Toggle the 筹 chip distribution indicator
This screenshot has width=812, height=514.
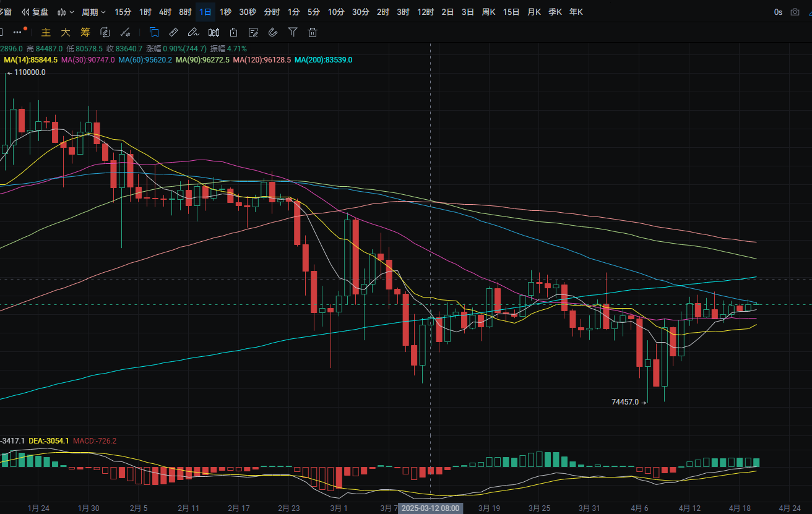(85, 33)
